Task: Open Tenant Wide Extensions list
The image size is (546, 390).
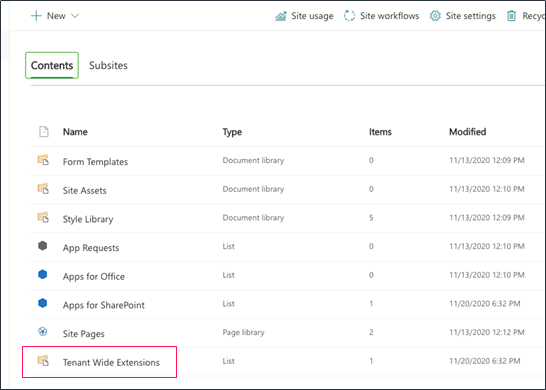Action: (111, 362)
